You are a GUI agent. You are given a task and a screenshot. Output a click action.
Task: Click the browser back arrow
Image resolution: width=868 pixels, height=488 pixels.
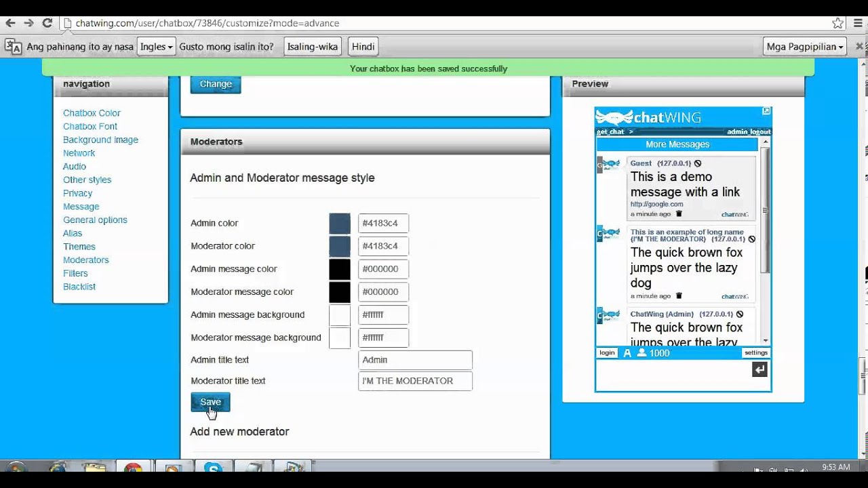pyautogui.click(x=10, y=23)
